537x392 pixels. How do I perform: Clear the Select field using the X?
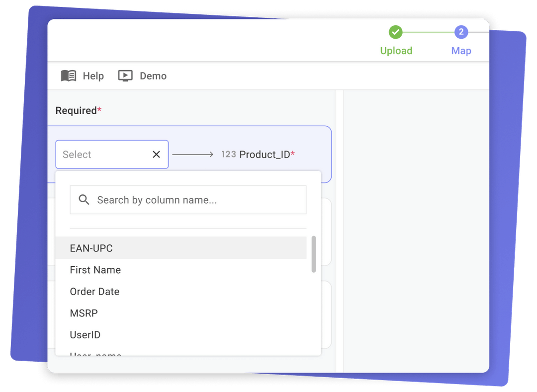click(156, 154)
